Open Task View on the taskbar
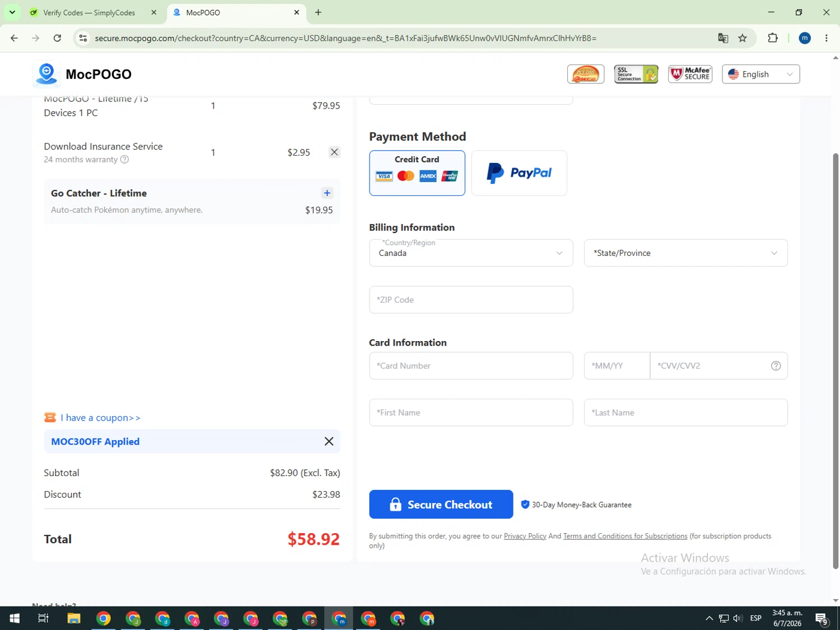The height and width of the screenshot is (630, 840). pos(43,618)
